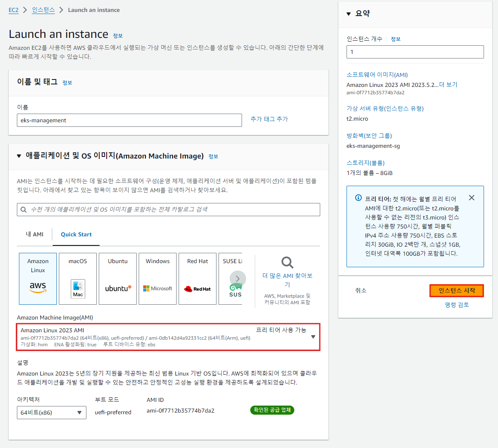This screenshot has height=448, width=498.
Task: Open 정보 link beside 이름 및 태그
Action: click(x=67, y=83)
